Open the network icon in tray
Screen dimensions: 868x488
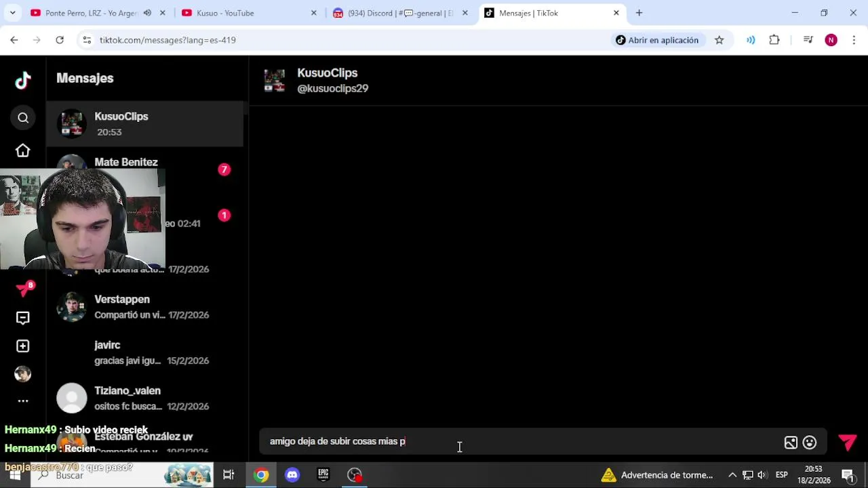click(x=747, y=475)
